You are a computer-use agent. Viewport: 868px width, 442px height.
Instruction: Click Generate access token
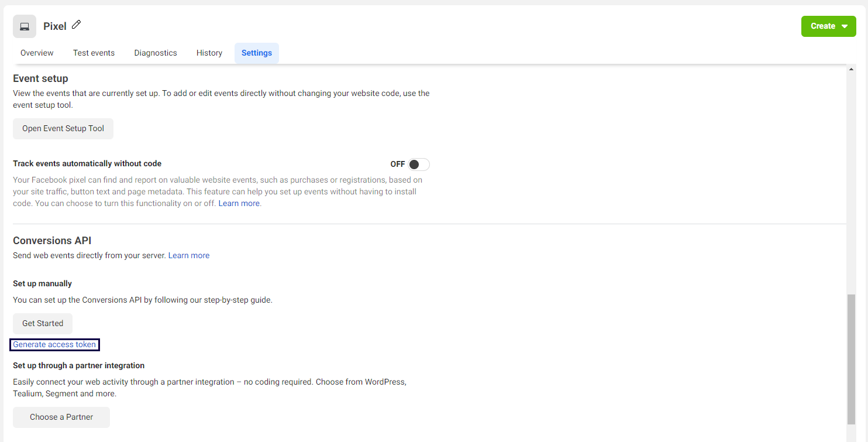pos(54,344)
